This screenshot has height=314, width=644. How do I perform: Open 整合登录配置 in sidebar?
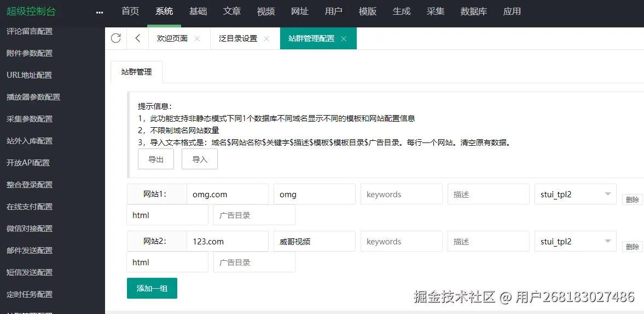point(30,185)
